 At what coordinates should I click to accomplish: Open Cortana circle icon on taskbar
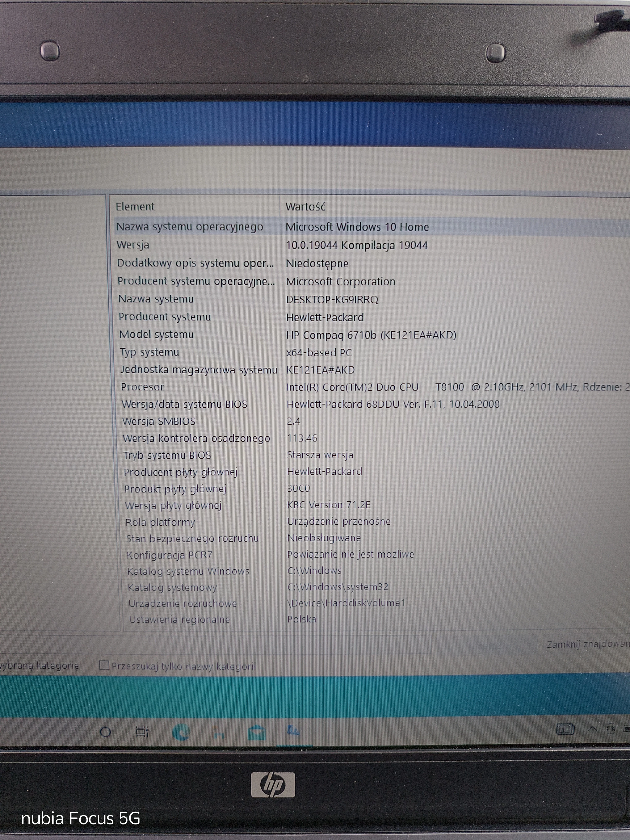pyautogui.click(x=106, y=732)
